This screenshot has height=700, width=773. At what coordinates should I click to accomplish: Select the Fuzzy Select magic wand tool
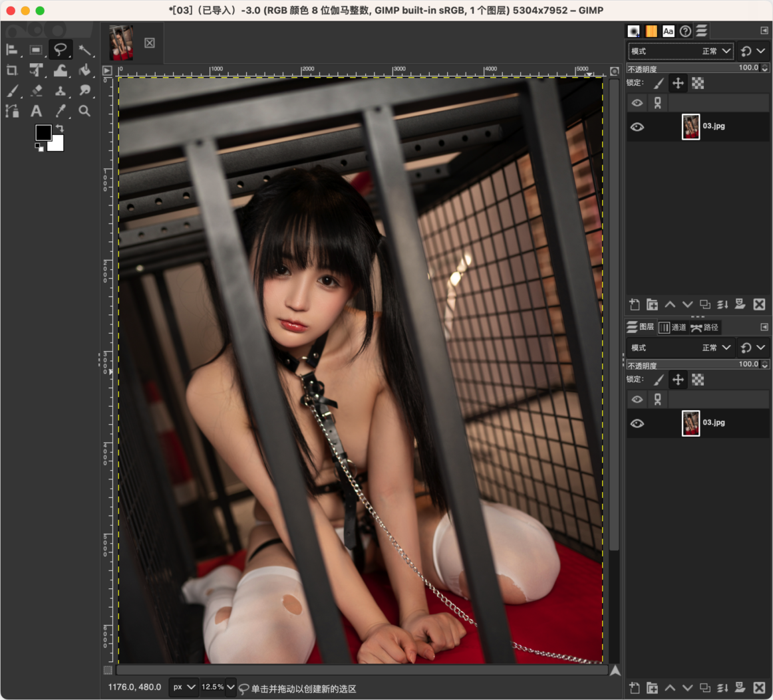[84, 50]
